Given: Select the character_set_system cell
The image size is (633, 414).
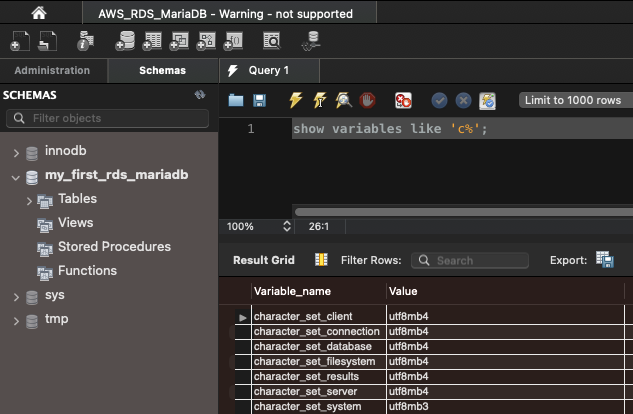Looking at the screenshot, I should tap(319, 406).
